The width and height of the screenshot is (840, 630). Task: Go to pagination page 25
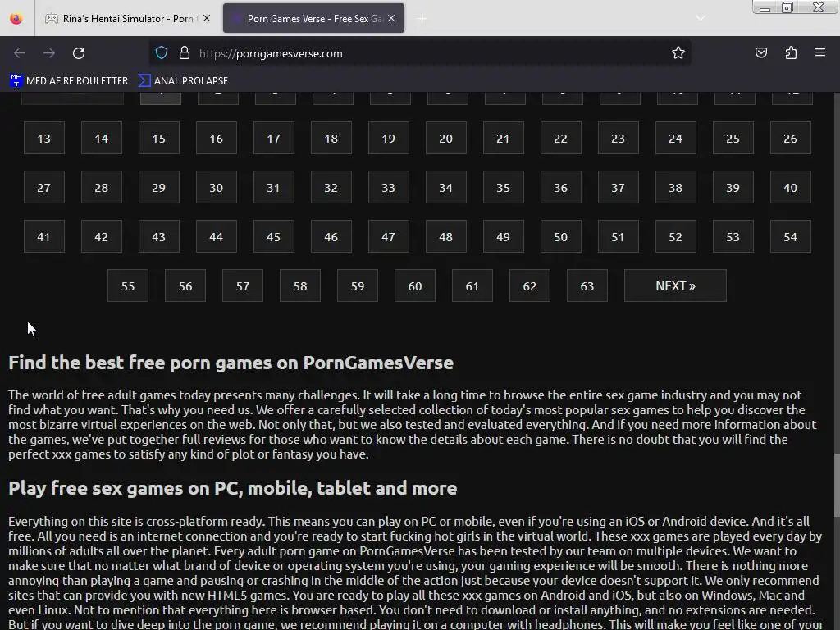coord(733,138)
